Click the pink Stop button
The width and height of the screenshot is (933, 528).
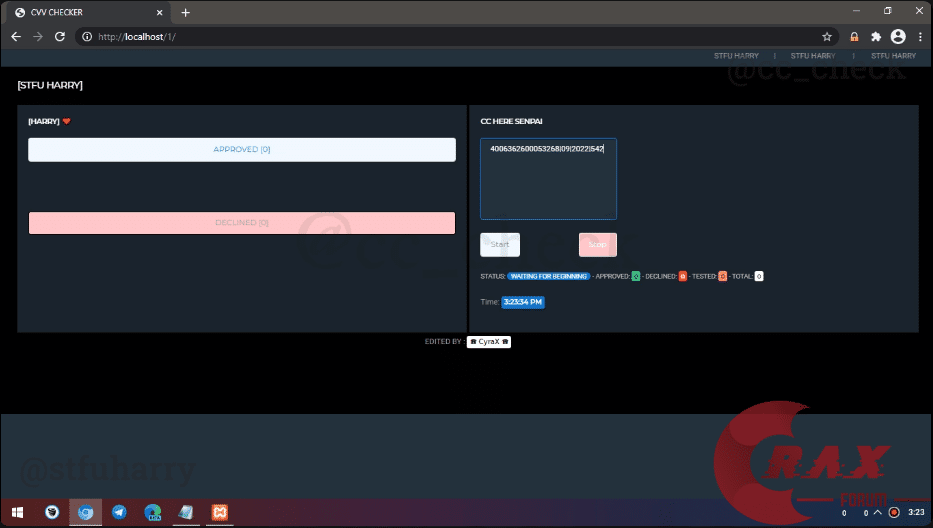tap(597, 245)
